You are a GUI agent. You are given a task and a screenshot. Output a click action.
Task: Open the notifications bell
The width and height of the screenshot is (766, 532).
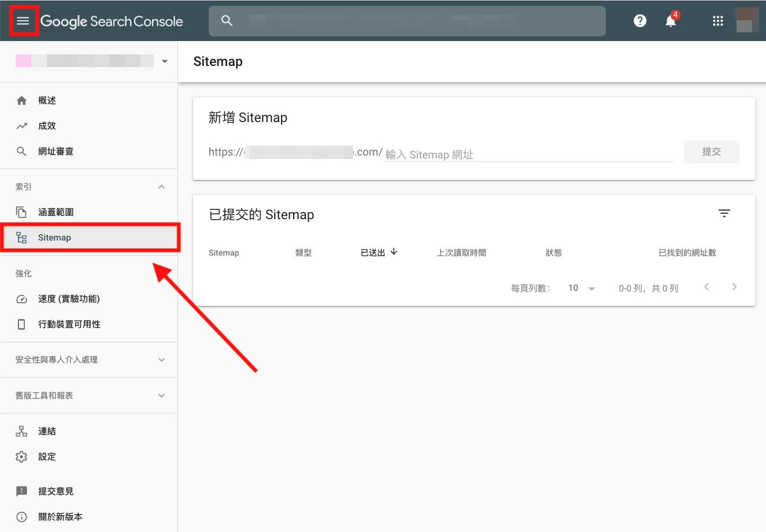click(671, 21)
